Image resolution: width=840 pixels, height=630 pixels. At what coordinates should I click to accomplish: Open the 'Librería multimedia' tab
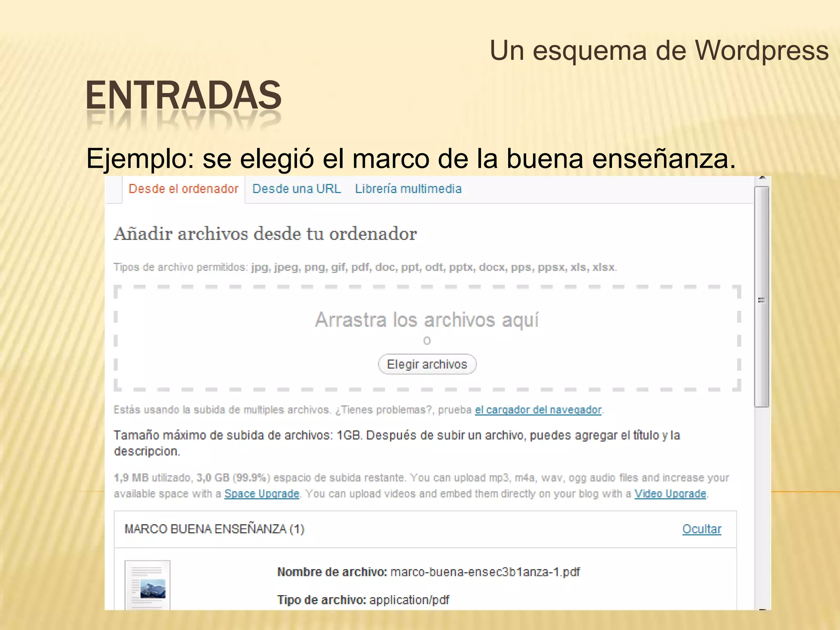408,189
